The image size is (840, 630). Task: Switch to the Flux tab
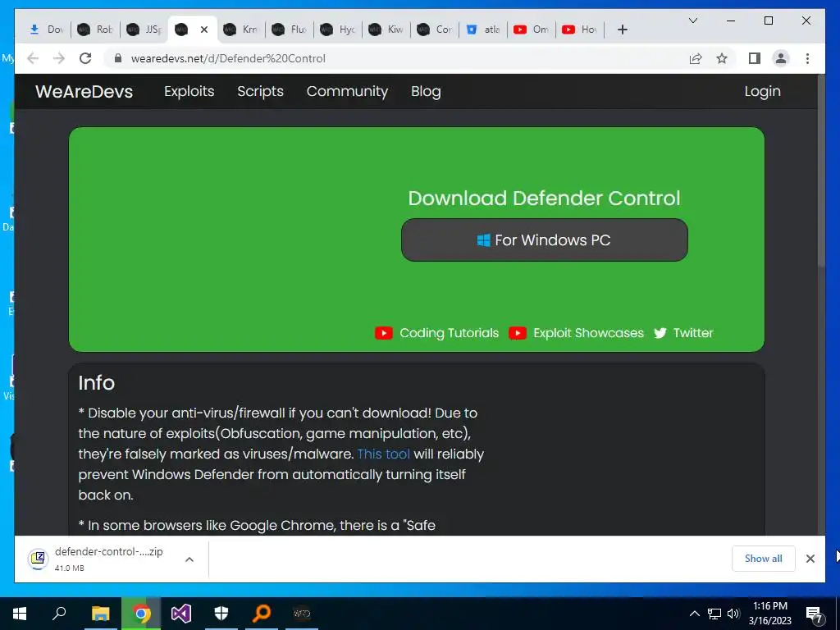coord(290,30)
